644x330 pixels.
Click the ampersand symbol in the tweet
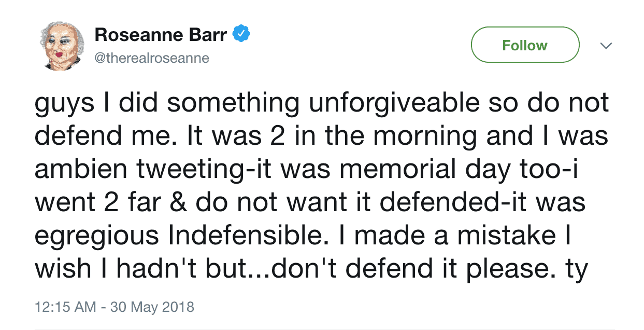180,202
